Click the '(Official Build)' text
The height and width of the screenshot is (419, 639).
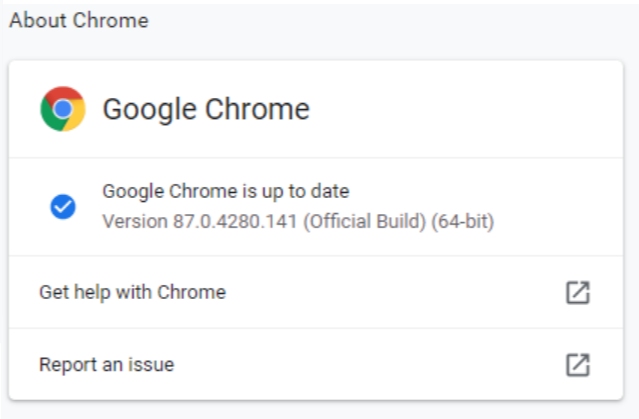click(x=365, y=221)
